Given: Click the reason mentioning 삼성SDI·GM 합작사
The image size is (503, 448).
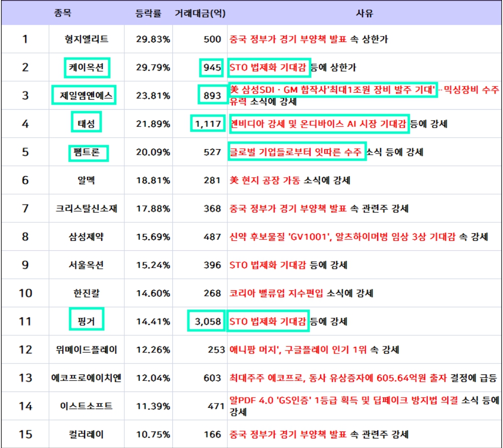Looking at the screenshot, I should tap(364, 96).
